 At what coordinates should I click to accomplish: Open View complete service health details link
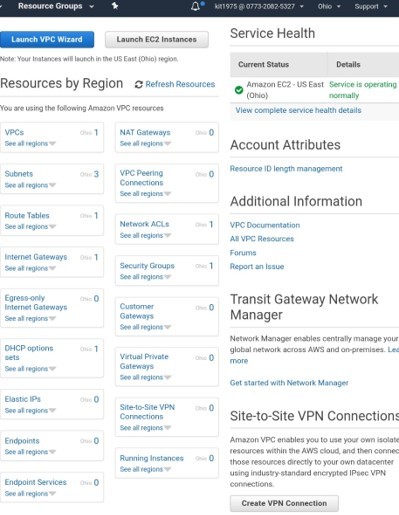click(x=298, y=110)
